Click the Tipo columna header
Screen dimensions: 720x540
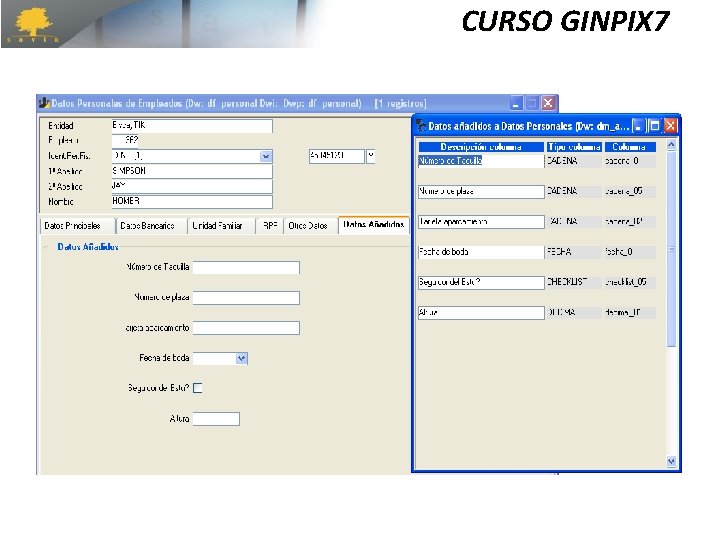574,147
